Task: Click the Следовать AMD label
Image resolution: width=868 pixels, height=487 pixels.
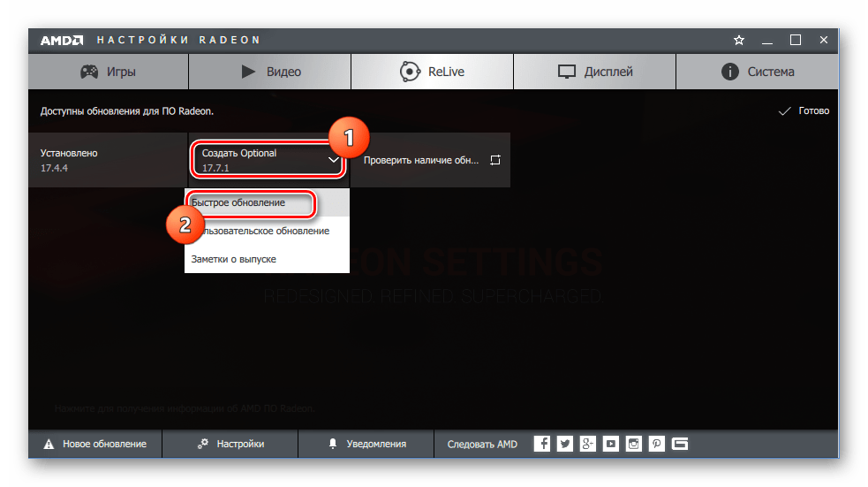Action: coord(482,445)
